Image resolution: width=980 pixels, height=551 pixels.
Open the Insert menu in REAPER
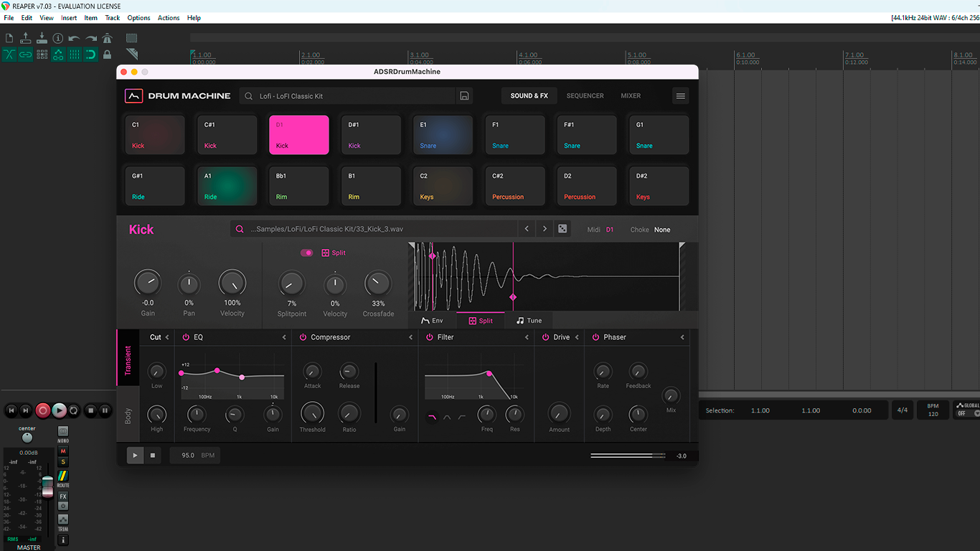(x=69, y=18)
